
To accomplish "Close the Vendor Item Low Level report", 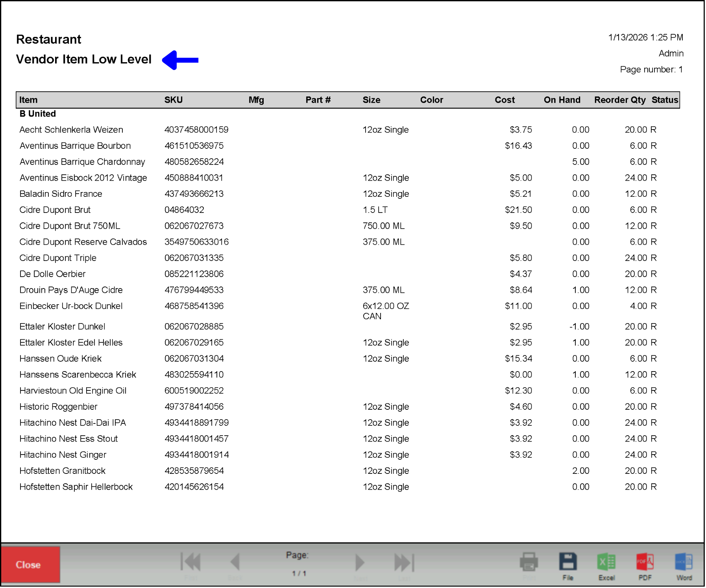I will 31,564.
